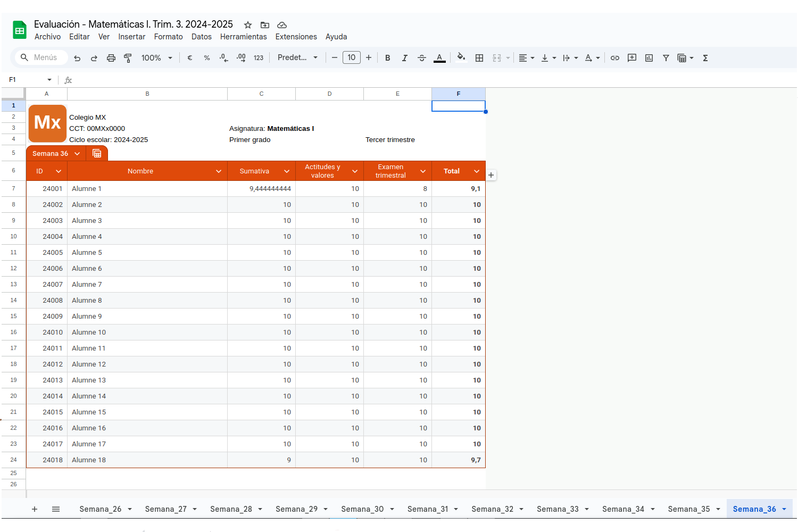
Task: Click the Move to folder icon
Action: pos(265,25)
